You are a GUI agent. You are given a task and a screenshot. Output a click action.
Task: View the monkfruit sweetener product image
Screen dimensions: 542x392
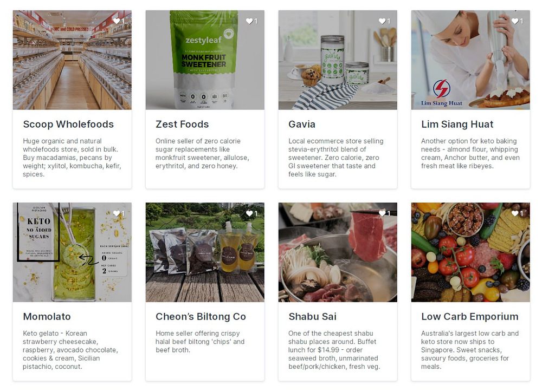205,60
